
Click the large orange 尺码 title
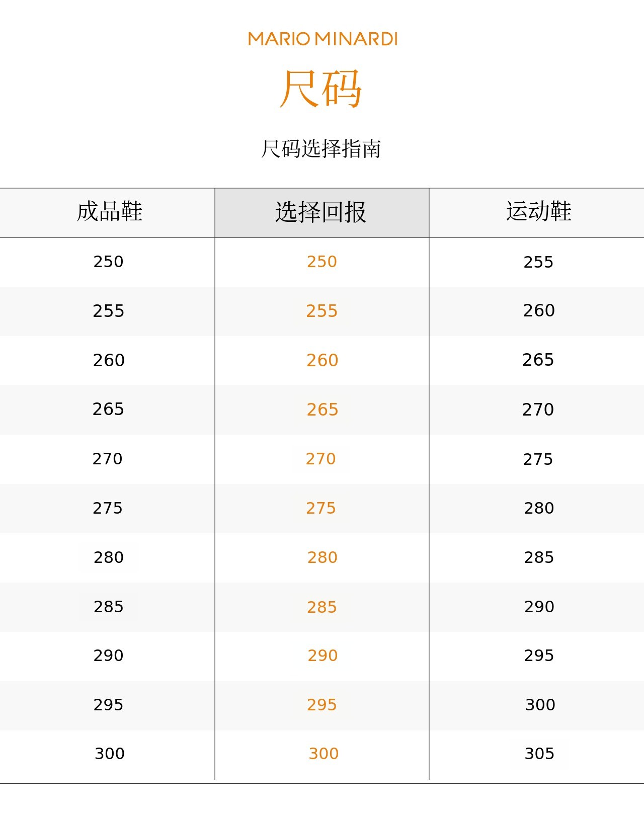[x=321, y=89]
